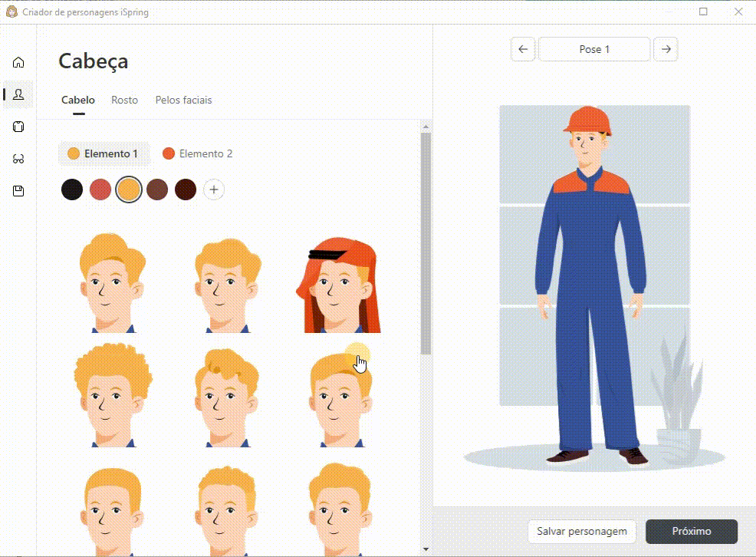The height and width of the screenshot is (557, 756).
Task: Switch to the Pelos faciais tab
Action: [x=184, y=100]
